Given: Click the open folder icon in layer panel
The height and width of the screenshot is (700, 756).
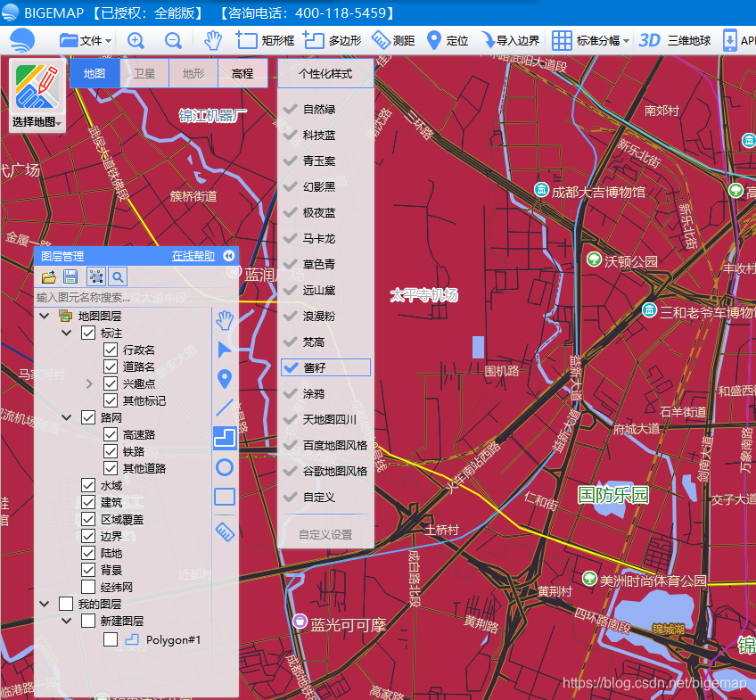Looking at the screenshot, I should (49, 276).
